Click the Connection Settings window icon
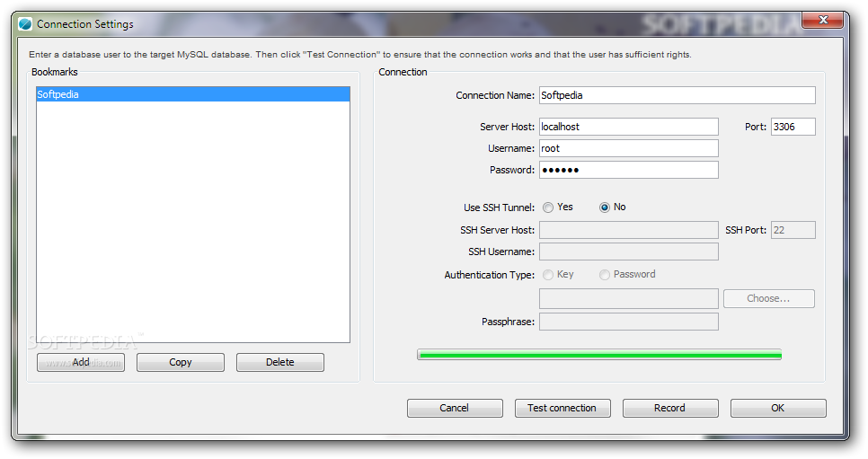This screenshot has height=459, width=868. click(x=25, y=24)
